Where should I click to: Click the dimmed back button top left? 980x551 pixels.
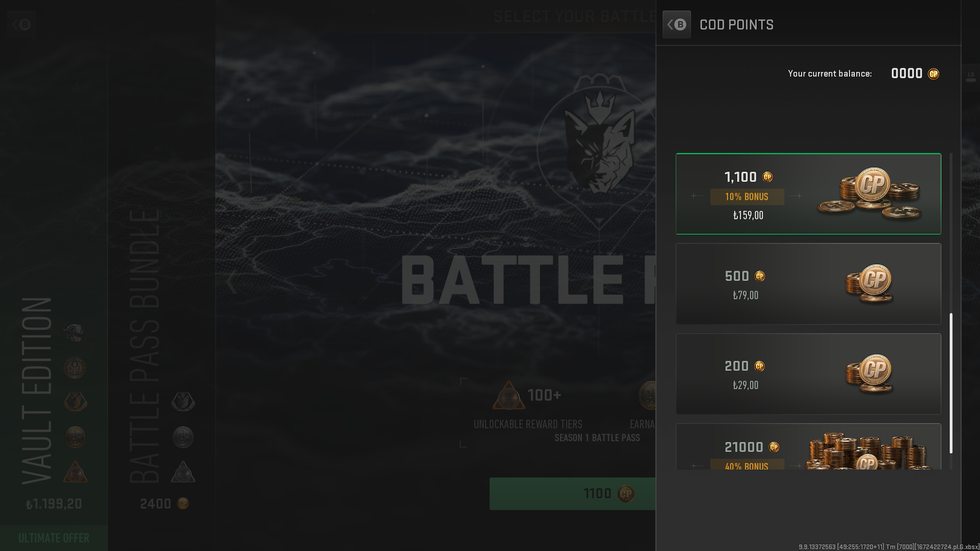click(x=21, y=24)
